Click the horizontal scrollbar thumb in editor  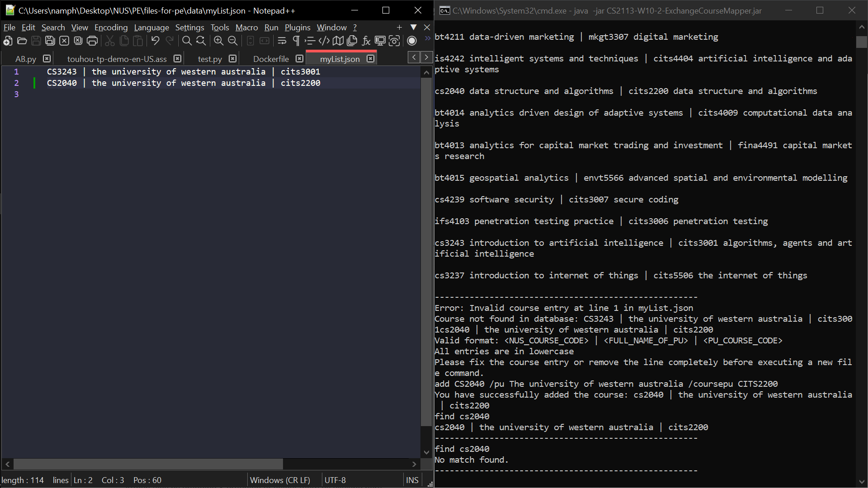[148, 464]
